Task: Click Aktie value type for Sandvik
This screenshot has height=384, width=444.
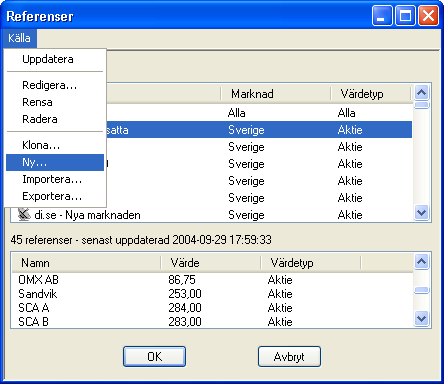Action: pyautogui.click(x=280, y=294)
